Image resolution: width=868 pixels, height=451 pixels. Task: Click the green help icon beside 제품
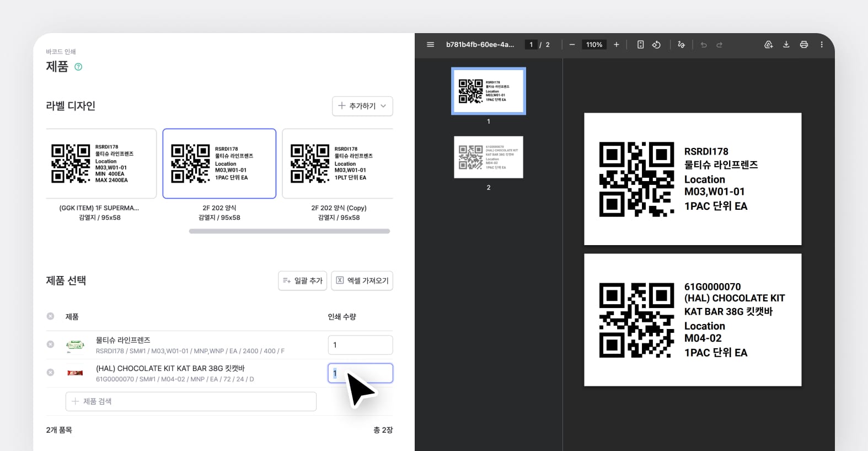pos(78,67)
